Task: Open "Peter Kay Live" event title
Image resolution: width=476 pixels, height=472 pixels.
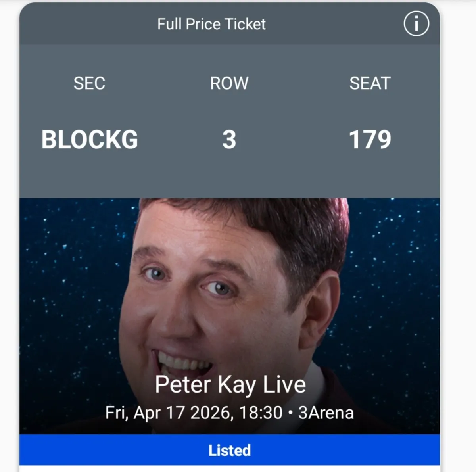Action: coord(230,383)
